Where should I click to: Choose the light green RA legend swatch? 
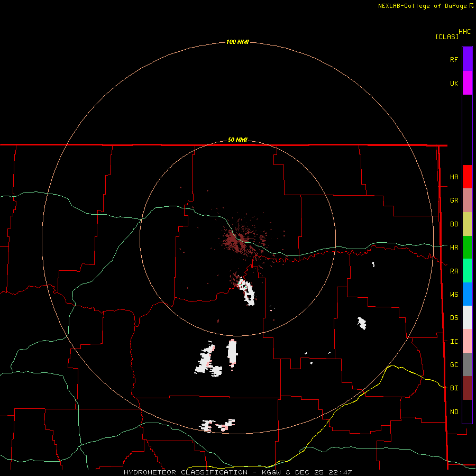tap(467, 271)
